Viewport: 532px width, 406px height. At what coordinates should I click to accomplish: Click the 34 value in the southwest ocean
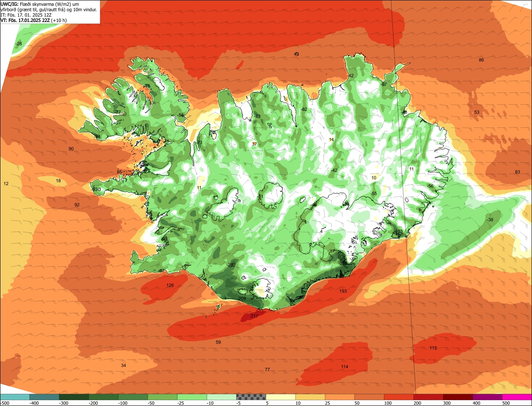(123, 366)
